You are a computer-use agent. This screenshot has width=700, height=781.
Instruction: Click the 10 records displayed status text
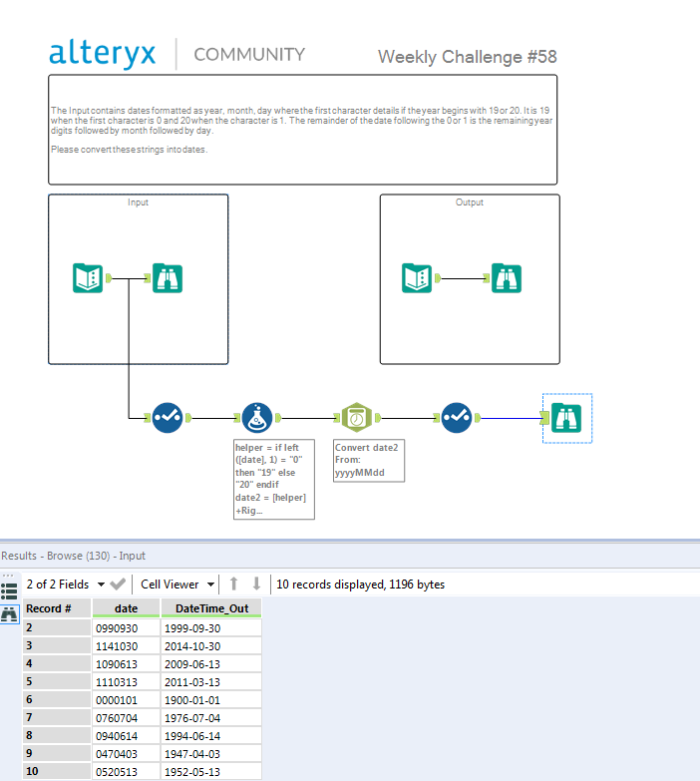tap(360, 585)
